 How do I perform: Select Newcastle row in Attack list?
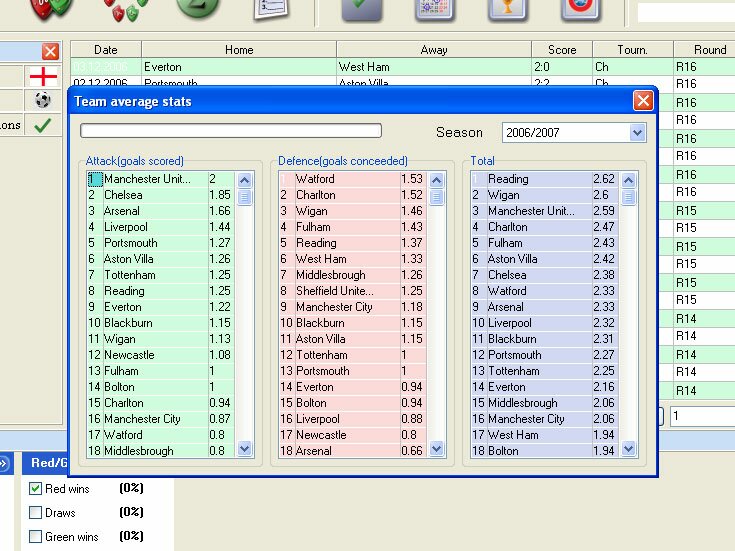click(x=161, y=355)
